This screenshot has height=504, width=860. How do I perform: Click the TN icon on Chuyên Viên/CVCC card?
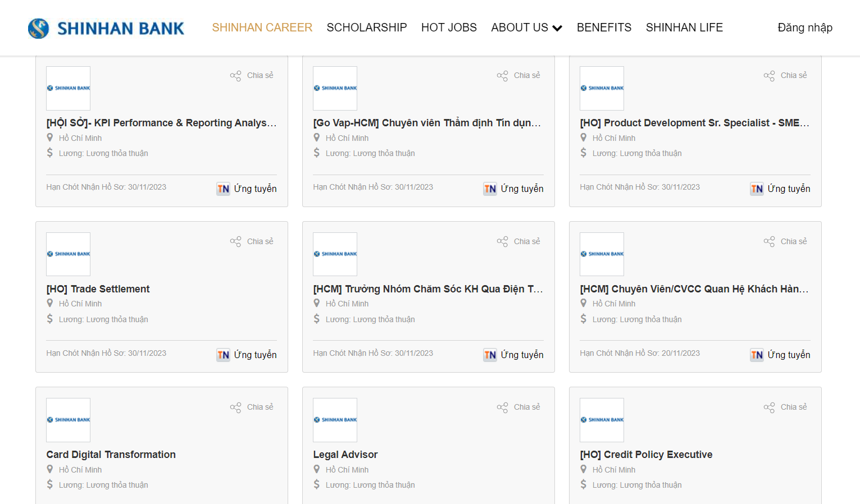click(757, 355)
